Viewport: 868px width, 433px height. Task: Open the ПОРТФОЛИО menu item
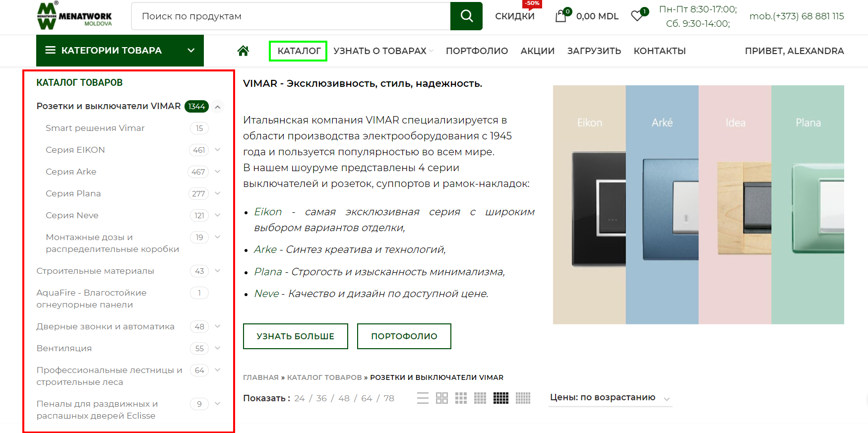click(x=477, y=51)
